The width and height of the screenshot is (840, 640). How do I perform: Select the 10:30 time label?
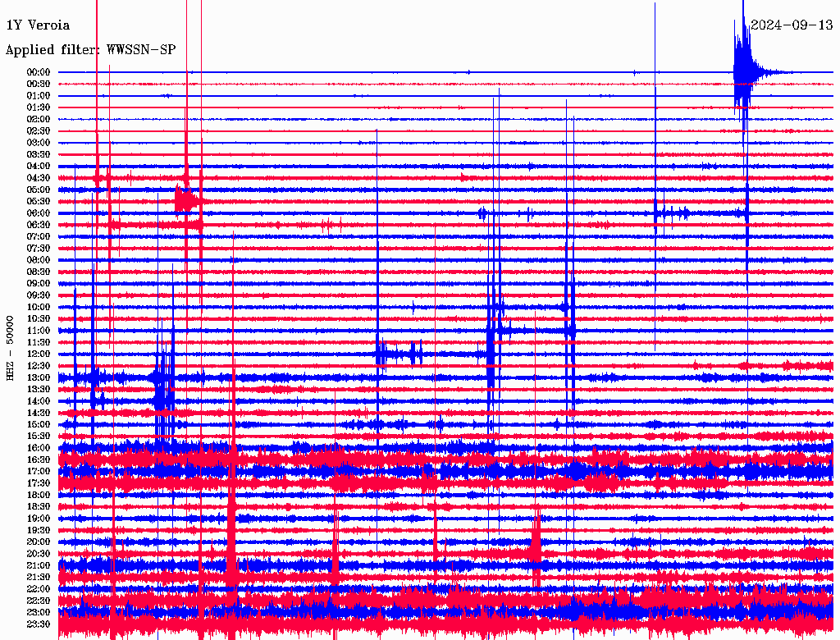pyautogui.click(x=39, y=319)
